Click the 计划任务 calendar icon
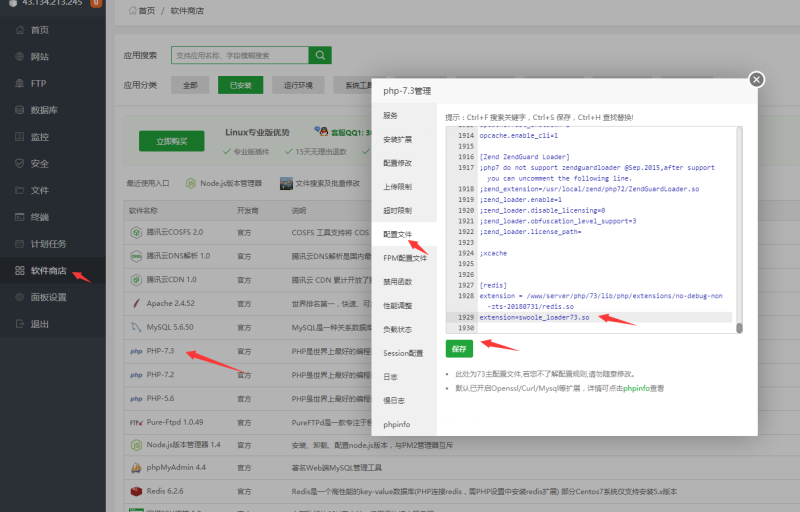The height and width of the screenshot is (512, 800). (x=19, y=244)
